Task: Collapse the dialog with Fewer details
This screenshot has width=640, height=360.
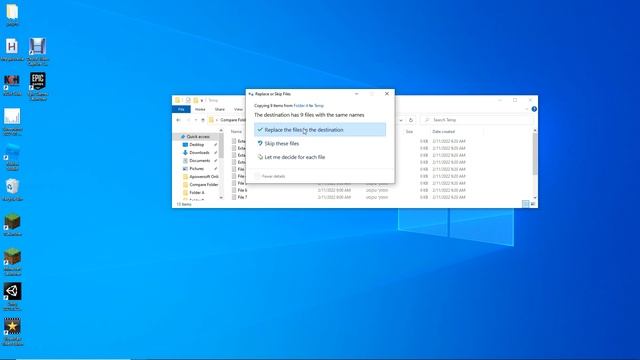Action: coord(270,176)
